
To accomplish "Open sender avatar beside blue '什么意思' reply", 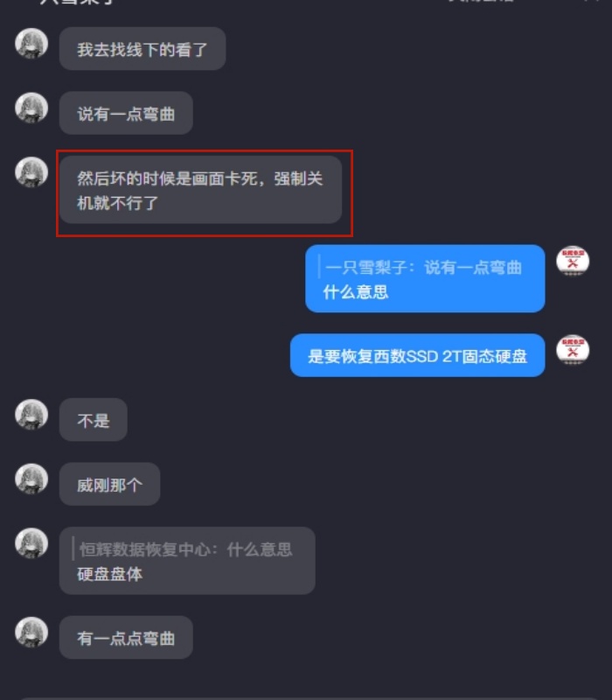I will coord(573,261).
